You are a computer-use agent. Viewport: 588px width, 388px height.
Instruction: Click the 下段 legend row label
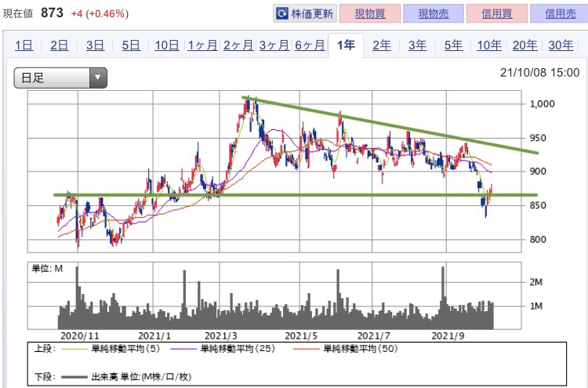click(44, 377)
